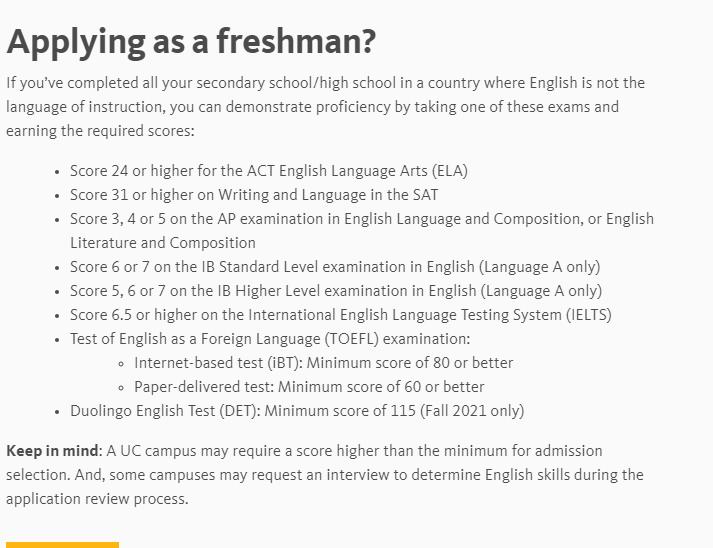Click "Minimum score of 60 or better" text
Image resolution: width=713 pixels, height=548 pixels.
pyautogui.click(x=381, y=387)
